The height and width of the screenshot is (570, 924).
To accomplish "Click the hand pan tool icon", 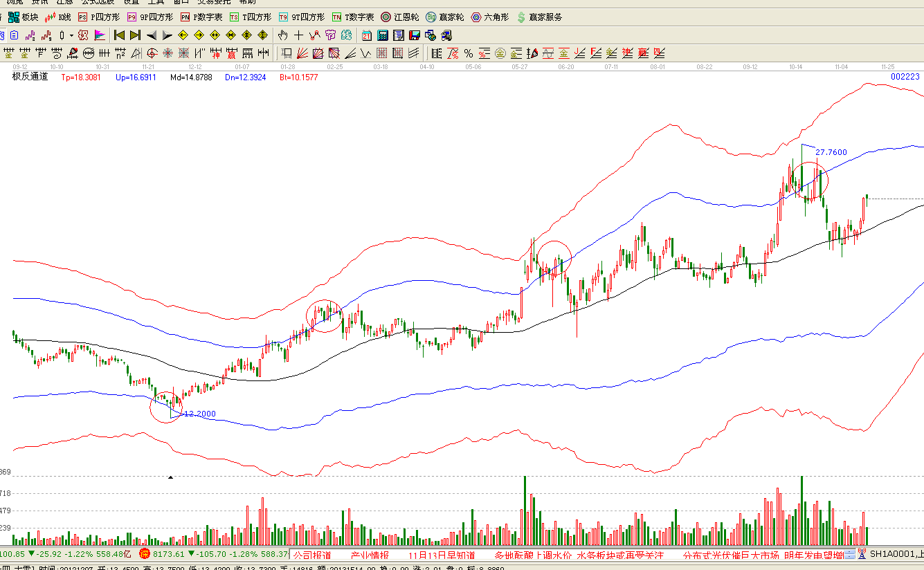I will click(282, 35).
